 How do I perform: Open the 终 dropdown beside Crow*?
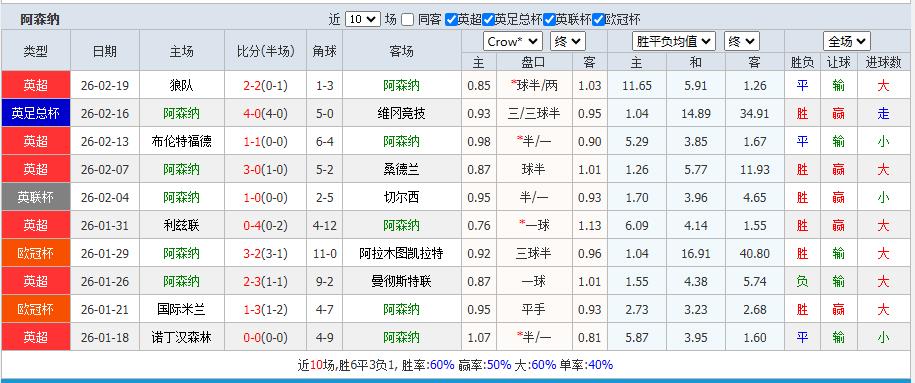coord(568,41)
